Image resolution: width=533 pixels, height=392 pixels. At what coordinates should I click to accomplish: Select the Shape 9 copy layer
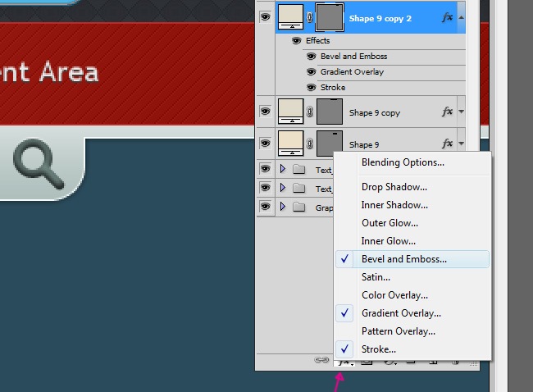click(385, 112)
